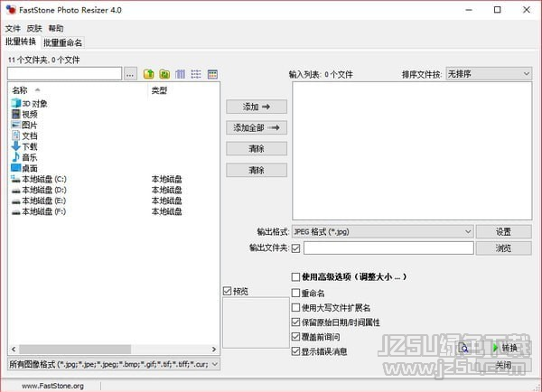This screenshot has width=542, height=392.
Task: Click the favorites folder icon
Action: pyautogui.click(x=164, y=74)
